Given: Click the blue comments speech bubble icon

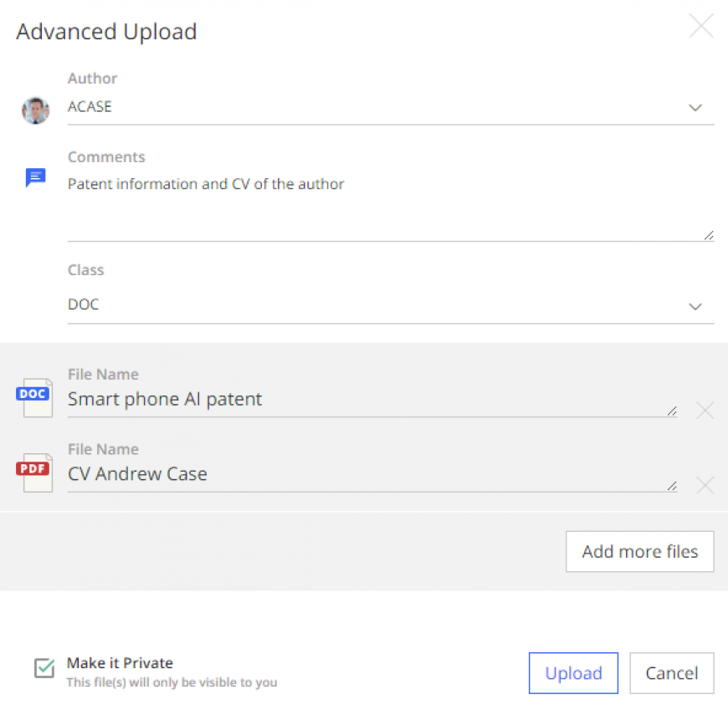Looking at the screenshot, I should 35,177.
